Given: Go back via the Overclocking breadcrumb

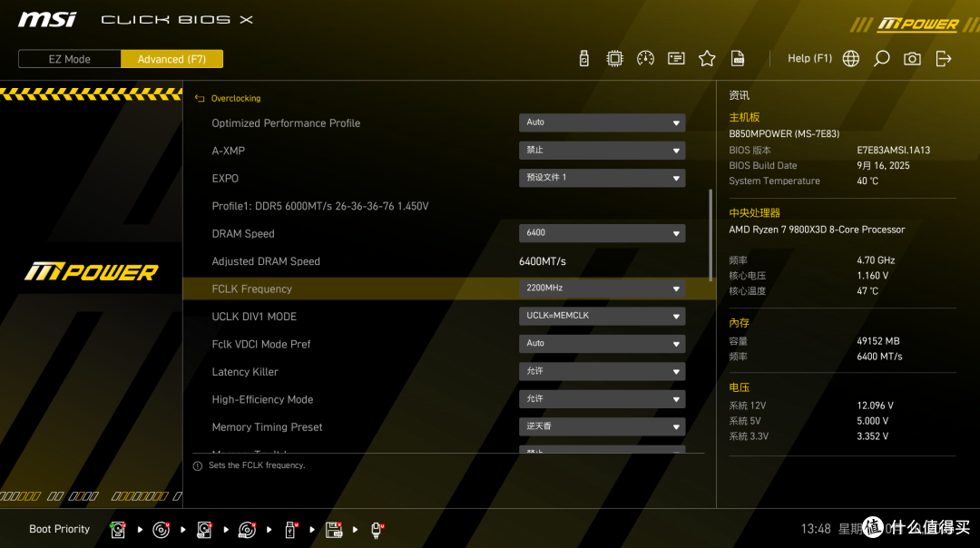Looking at the screenshot, I should coord(236,99).
